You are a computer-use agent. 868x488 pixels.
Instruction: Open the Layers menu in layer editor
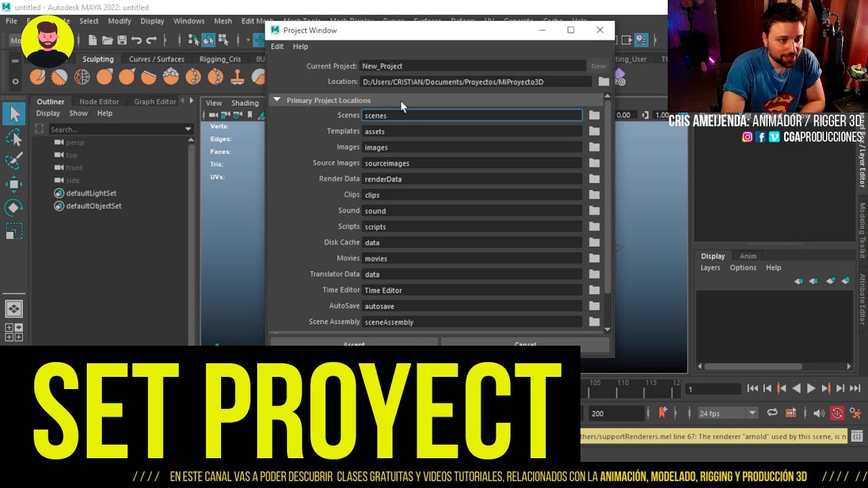coord(710,268)
